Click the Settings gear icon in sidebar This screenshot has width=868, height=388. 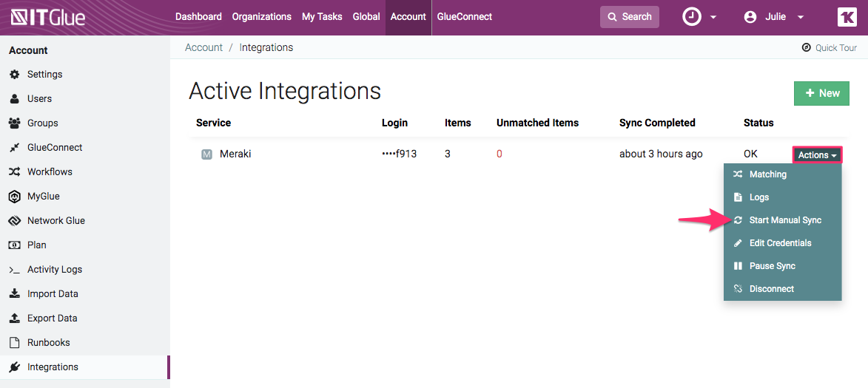tap(15, 74)
